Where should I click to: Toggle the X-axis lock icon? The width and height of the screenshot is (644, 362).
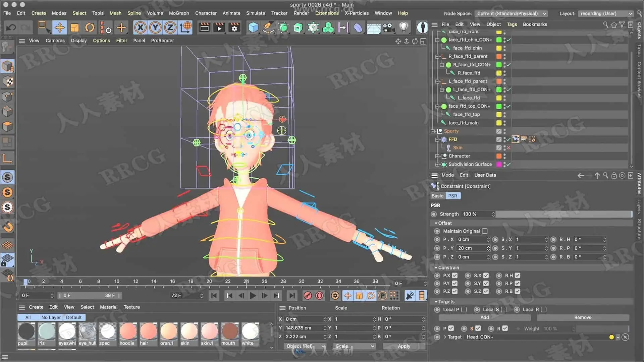pyautogui.click(x=141, y=27)
